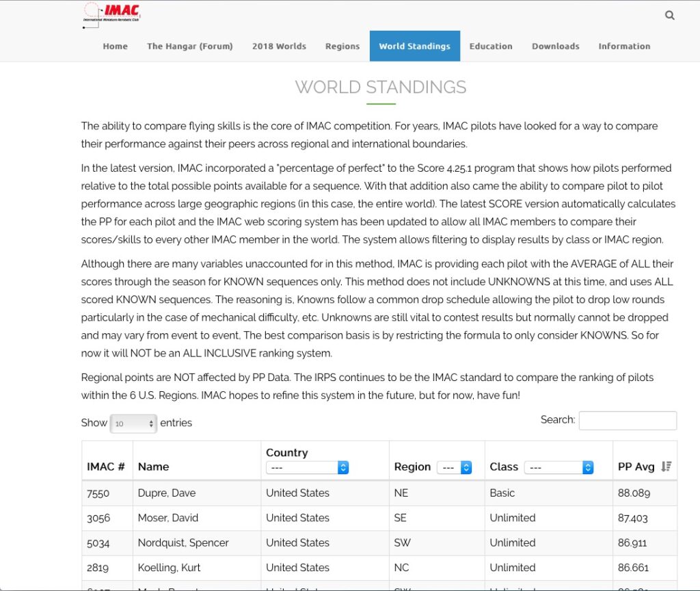Screen dimensions: 700x591
Task: Click the SW region cell for Nordquist
Action: pyautogui.click(x=402, y=542)
